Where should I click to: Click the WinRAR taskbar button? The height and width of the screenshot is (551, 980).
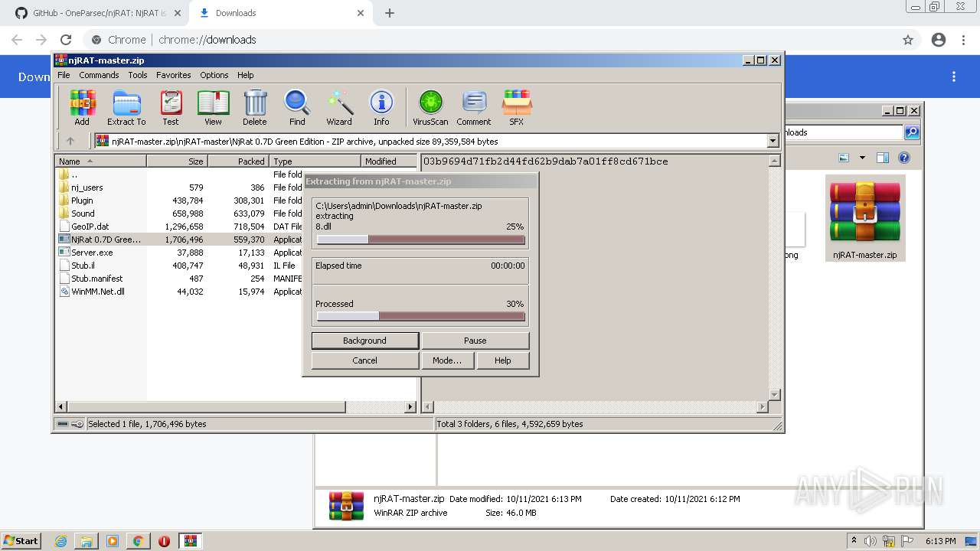pos(190,541)
